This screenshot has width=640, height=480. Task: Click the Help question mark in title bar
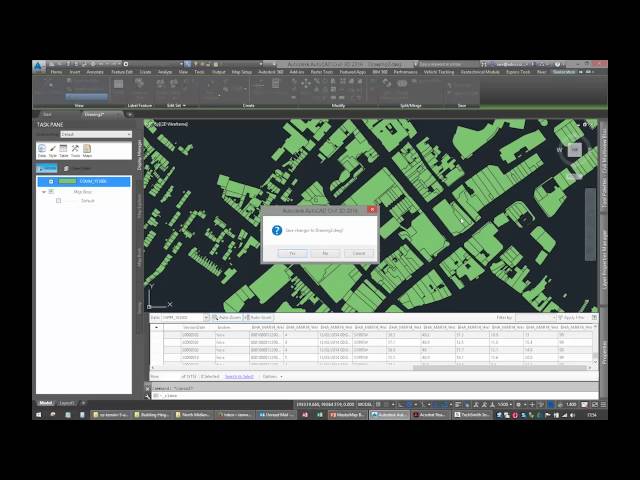558,64
